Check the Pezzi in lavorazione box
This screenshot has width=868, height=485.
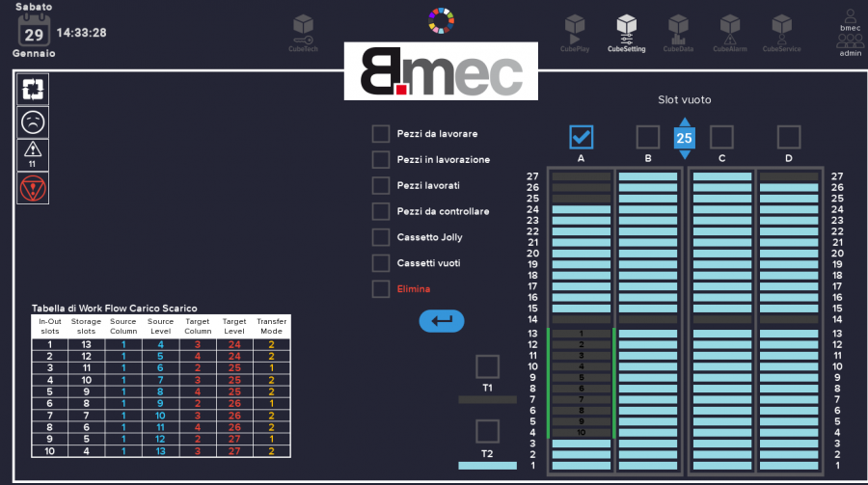click(380, 159)
